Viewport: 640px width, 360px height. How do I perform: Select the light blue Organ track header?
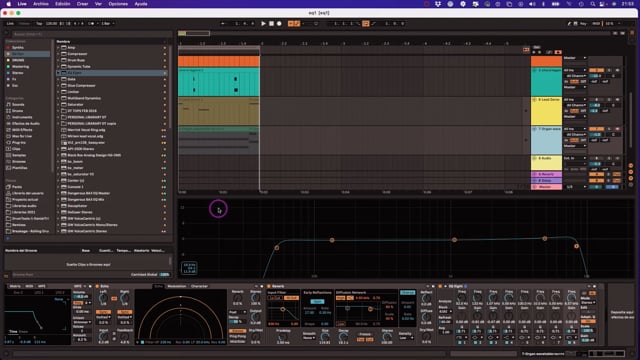pyautogui.click(x=546, y=140)
